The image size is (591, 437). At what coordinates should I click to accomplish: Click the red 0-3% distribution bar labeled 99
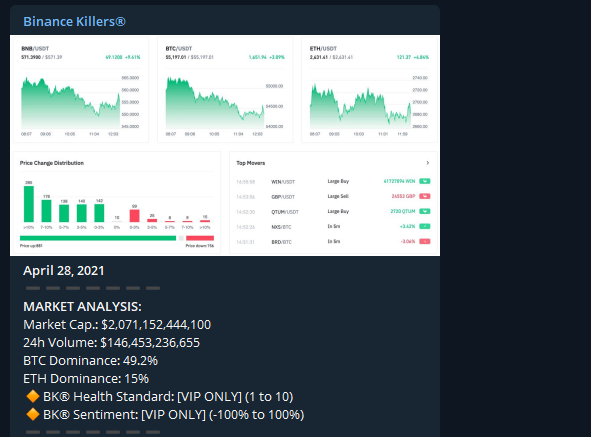coord(135,216)
